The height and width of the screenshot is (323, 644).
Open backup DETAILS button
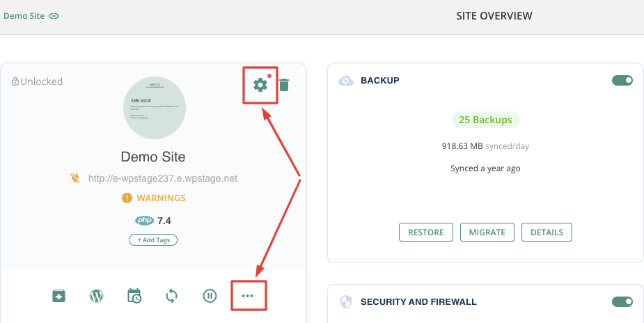(547, 233)
